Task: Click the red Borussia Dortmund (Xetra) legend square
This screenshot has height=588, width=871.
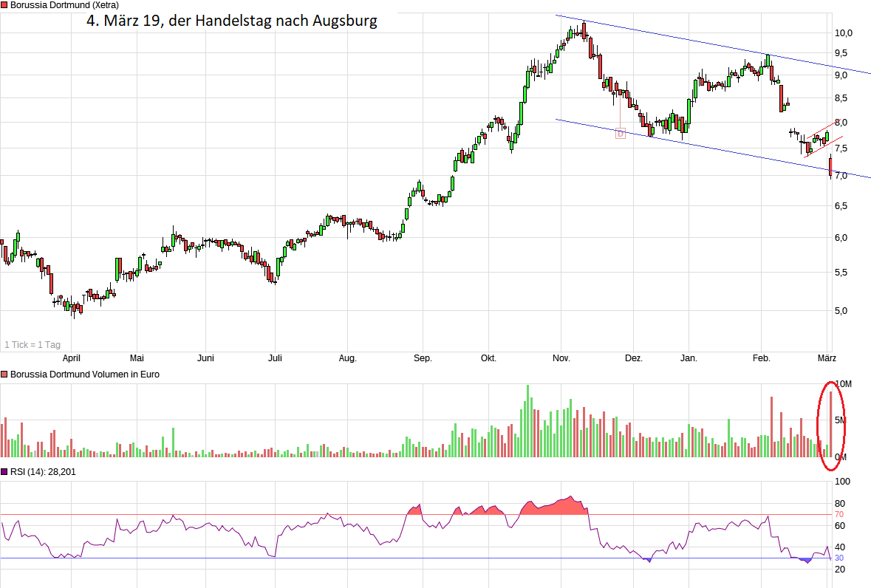Action: tap(4, 5)
